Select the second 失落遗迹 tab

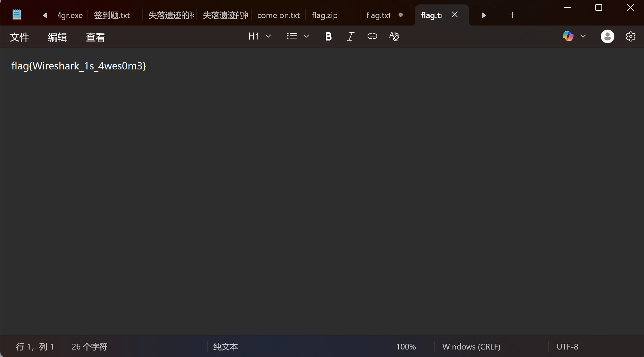pyautogui.click(x=225, y=15)
